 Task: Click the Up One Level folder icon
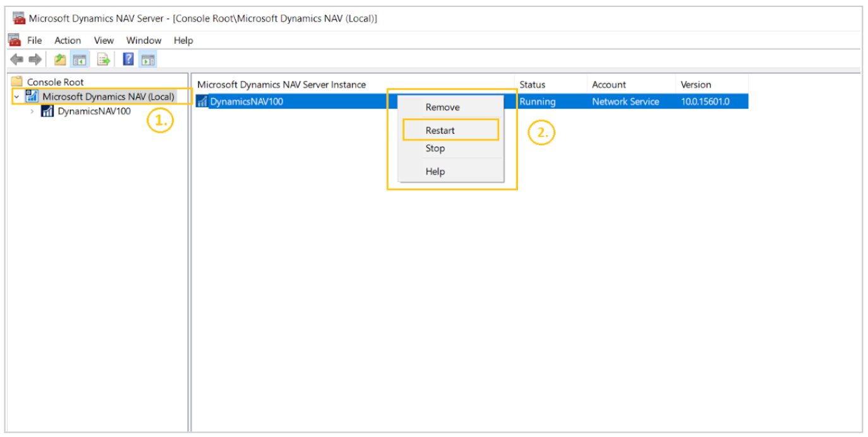click(x=59, y=59)
